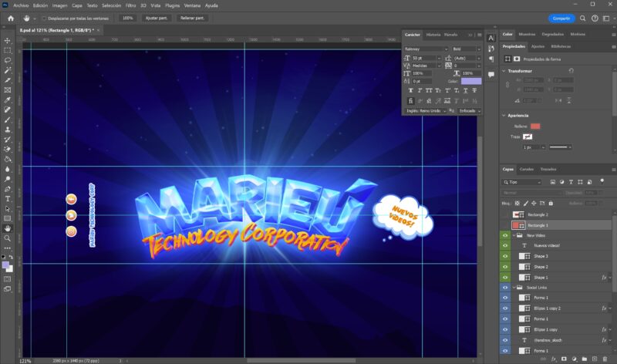Screen dimensions: 617x364
Task: Collapse the Social Links layer group
Action: pos(514,288)
